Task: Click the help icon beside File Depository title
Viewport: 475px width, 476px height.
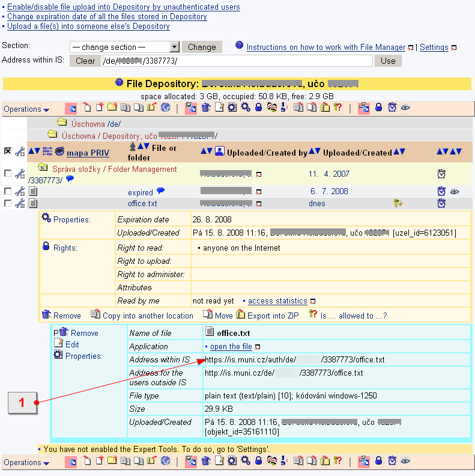Action: (x=120, y=82)
